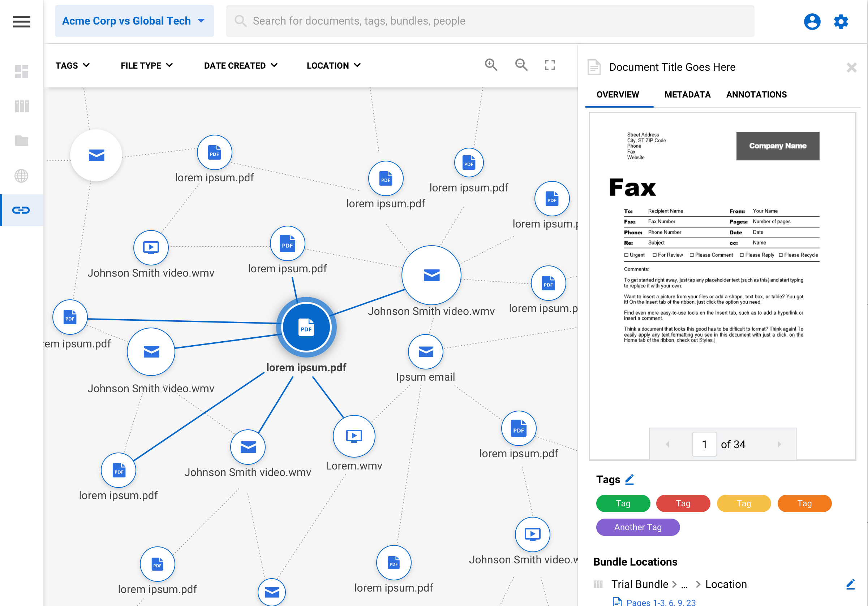The image size is (868, 606).
Task: Click the purple Another Tag chip
Action: point(637,527)
